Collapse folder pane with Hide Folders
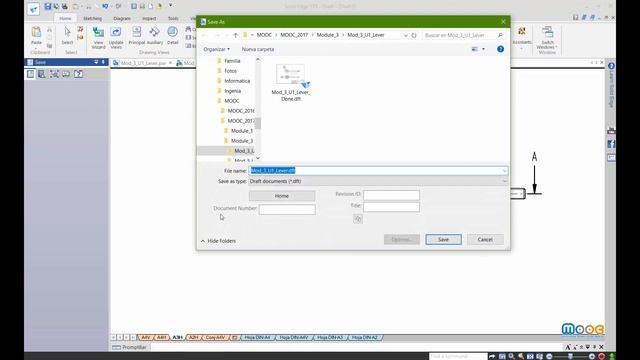This screenshot has height=360, width=640. (218, 241)
